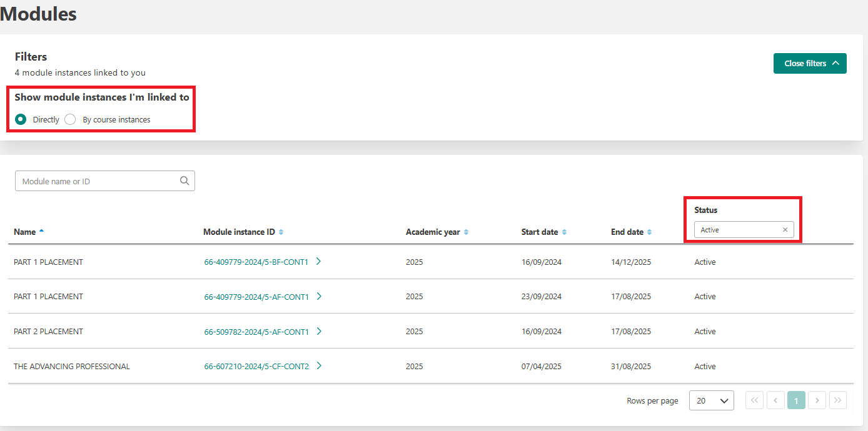The height and width of the screenshot is (431, 868).
Task: Select page 1 in pagination
Action: coord(796,400)
